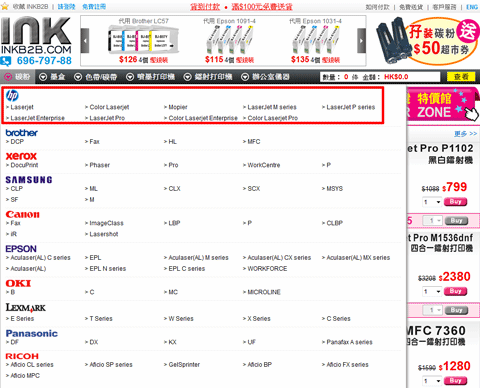Click the carousel left arrow
The height and width of the screenshot is (388, 480).
[x=85, y=41]
